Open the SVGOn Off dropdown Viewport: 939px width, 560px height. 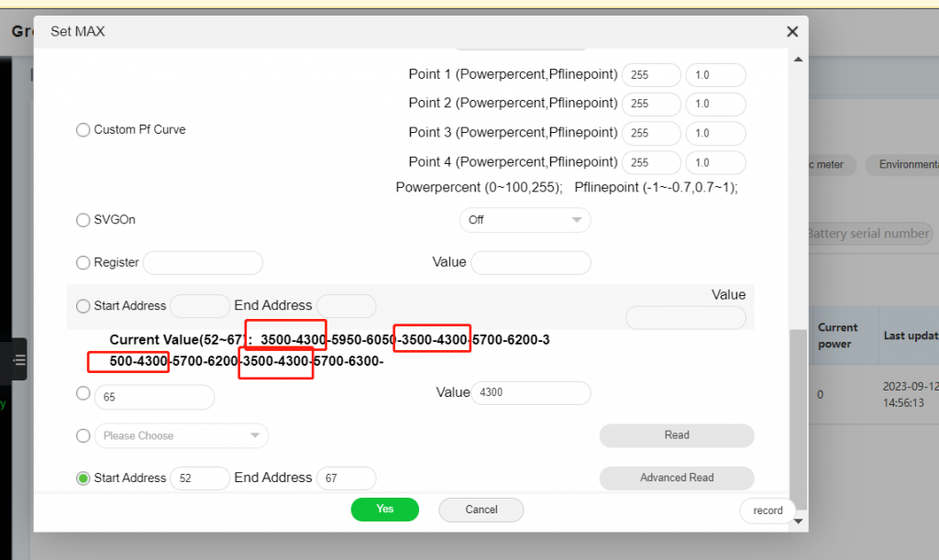coord(525,220)
